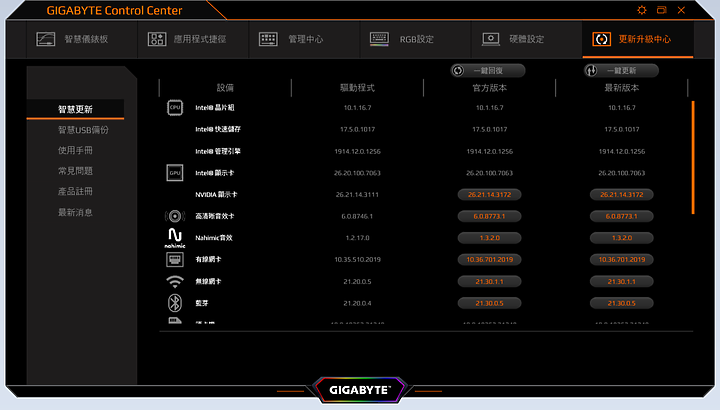Screen dimensions: 720x410
Task: Click the 最新版本 column header
Action: 622,88
